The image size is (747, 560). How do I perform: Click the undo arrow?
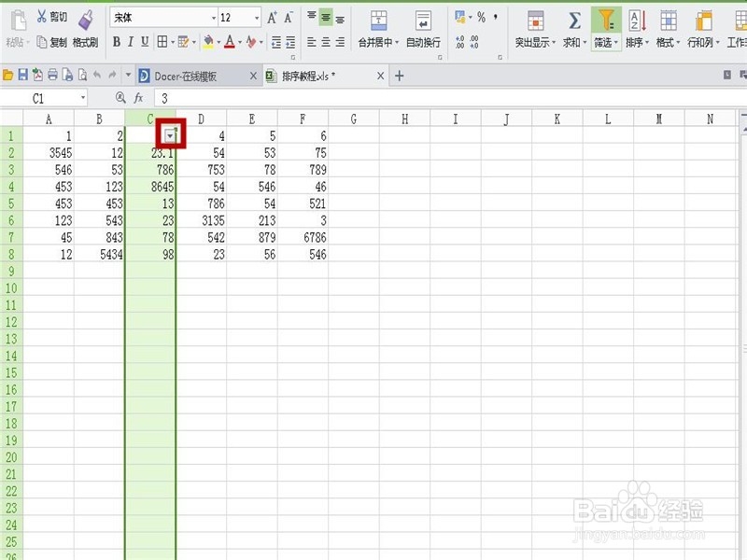(97, 75)
